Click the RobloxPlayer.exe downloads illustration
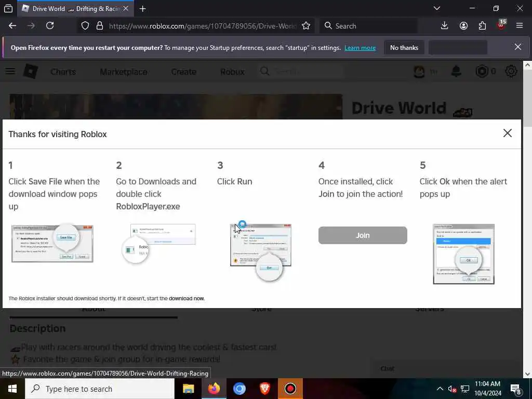Screen dimensions: 532x399 [159, 243]
